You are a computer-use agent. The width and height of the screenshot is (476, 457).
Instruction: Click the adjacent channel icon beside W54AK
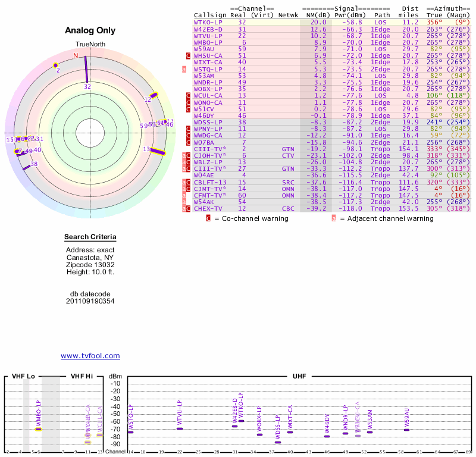point(184,202)
